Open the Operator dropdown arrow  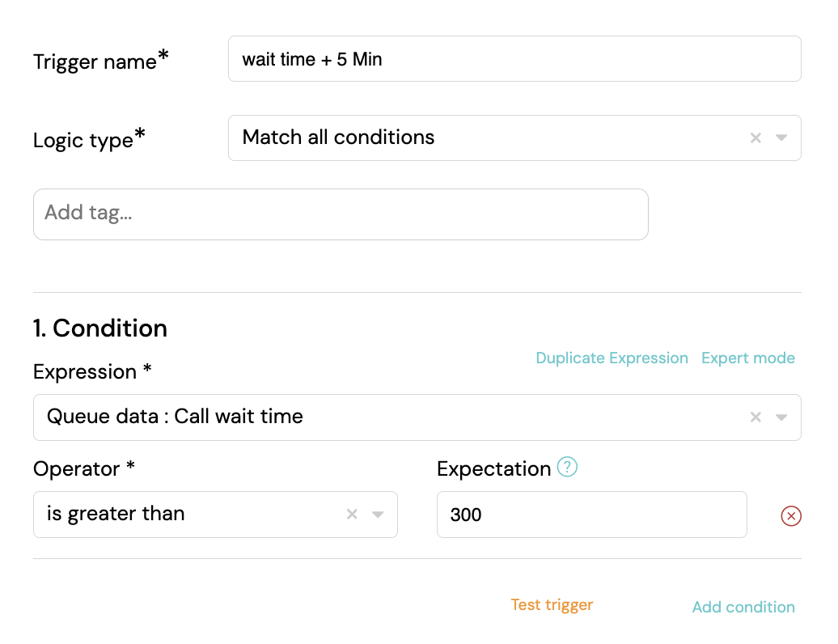click(377, 514)
